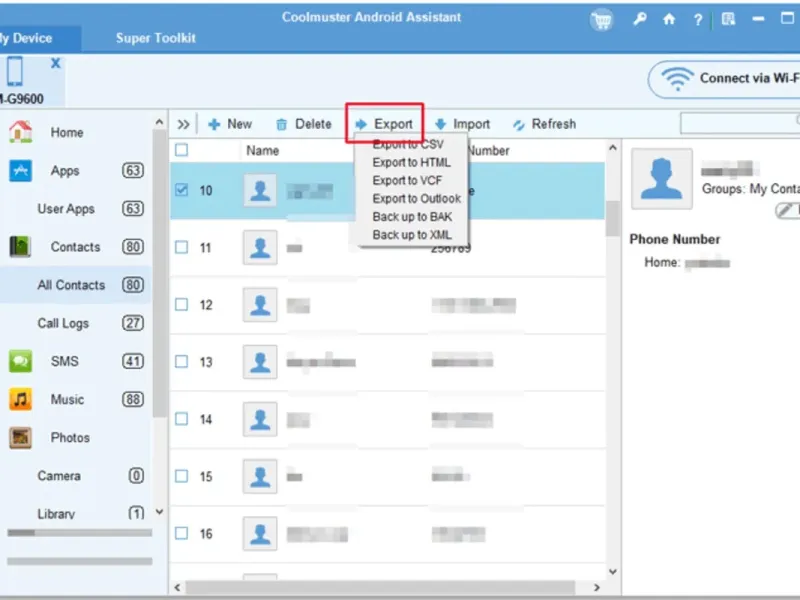Choose Export to HTML
This screenshot has width=800, height=600.
411,162
